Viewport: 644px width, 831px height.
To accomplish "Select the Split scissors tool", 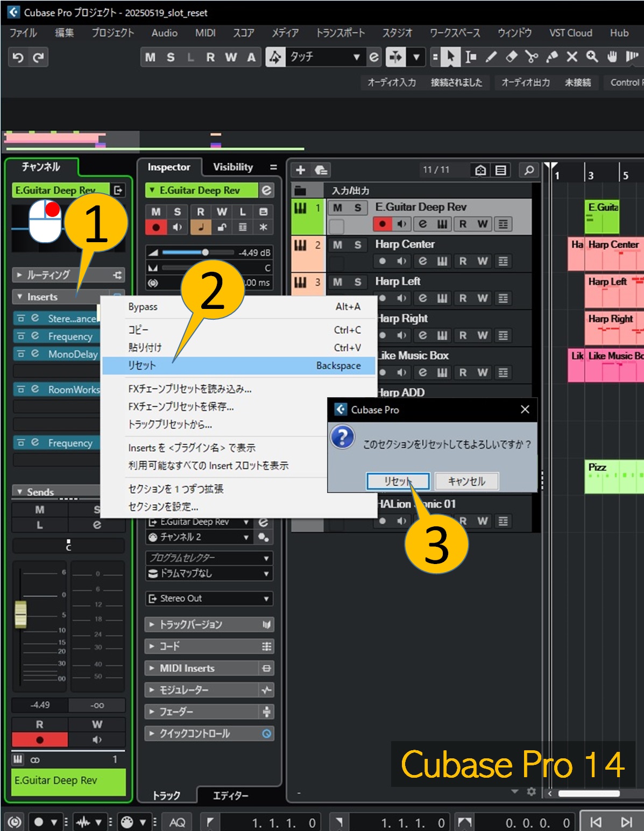I will tap(532, 57).
